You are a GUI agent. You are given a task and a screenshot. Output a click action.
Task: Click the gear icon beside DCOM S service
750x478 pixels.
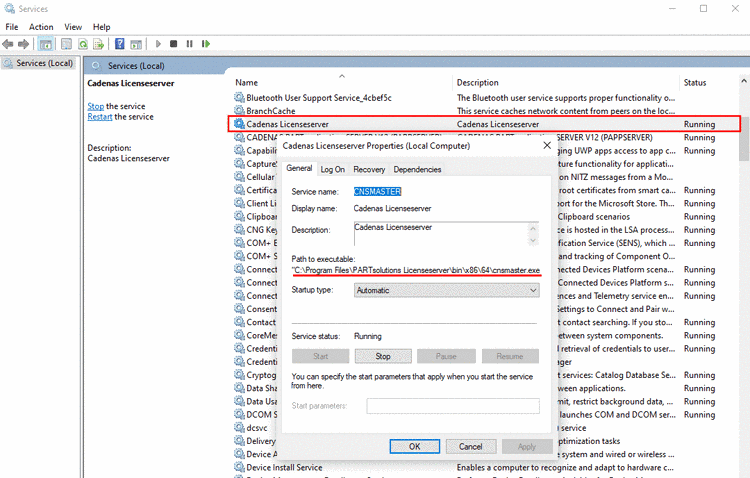(239, 414)
